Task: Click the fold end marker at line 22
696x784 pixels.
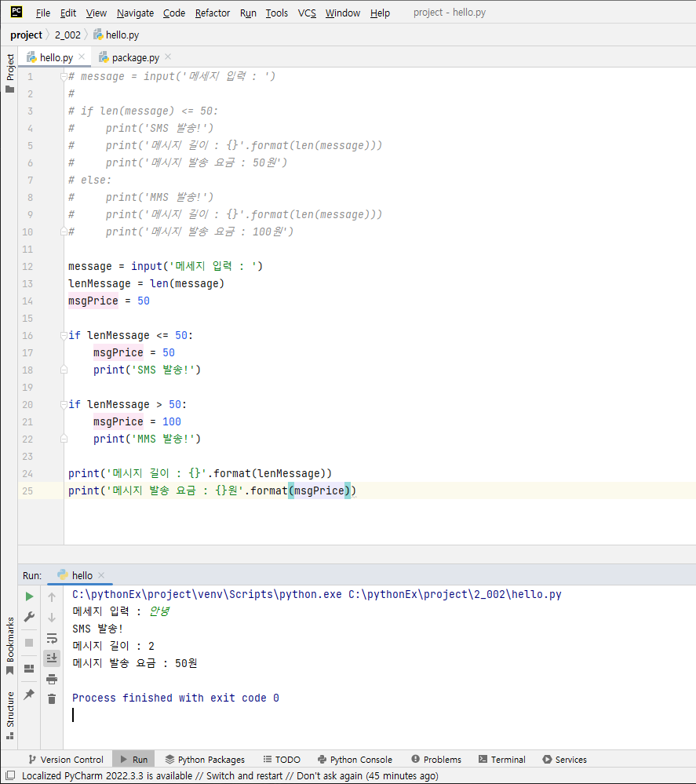Action: pos(64,439)
